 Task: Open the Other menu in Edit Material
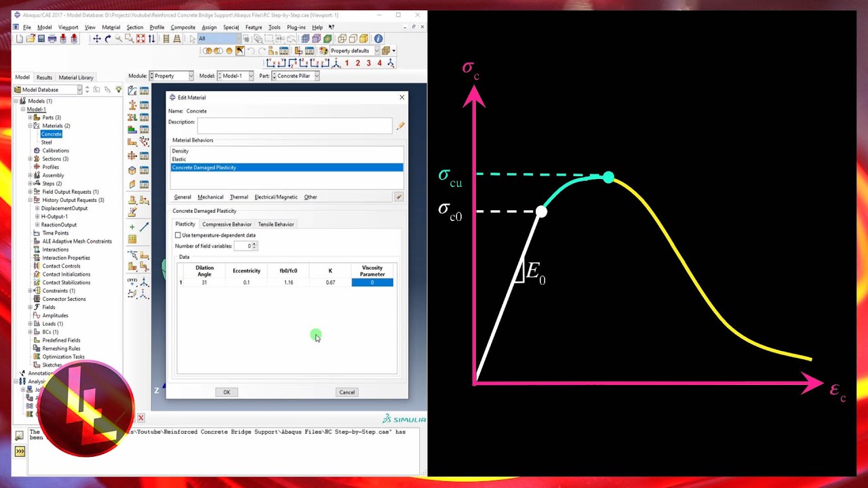[x=311, y=197]
